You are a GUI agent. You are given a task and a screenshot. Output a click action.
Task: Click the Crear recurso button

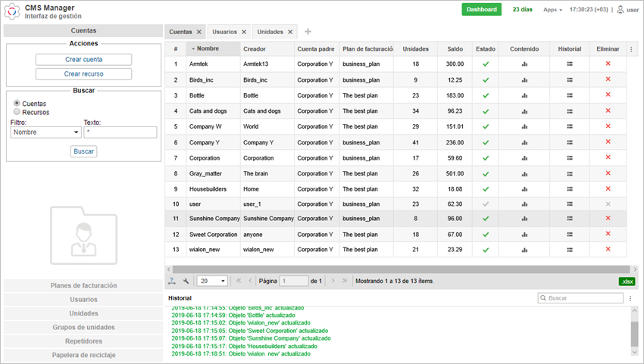[83, 74]
